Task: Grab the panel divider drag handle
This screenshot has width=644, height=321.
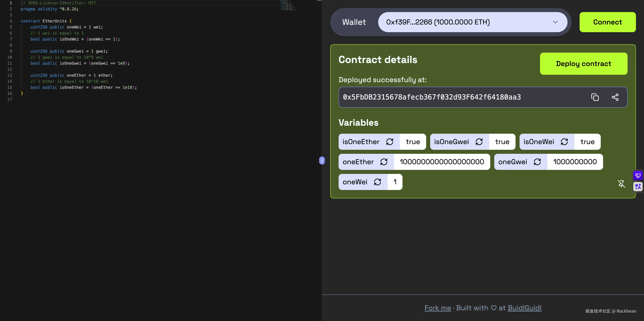Action: (x=322, y=160)
